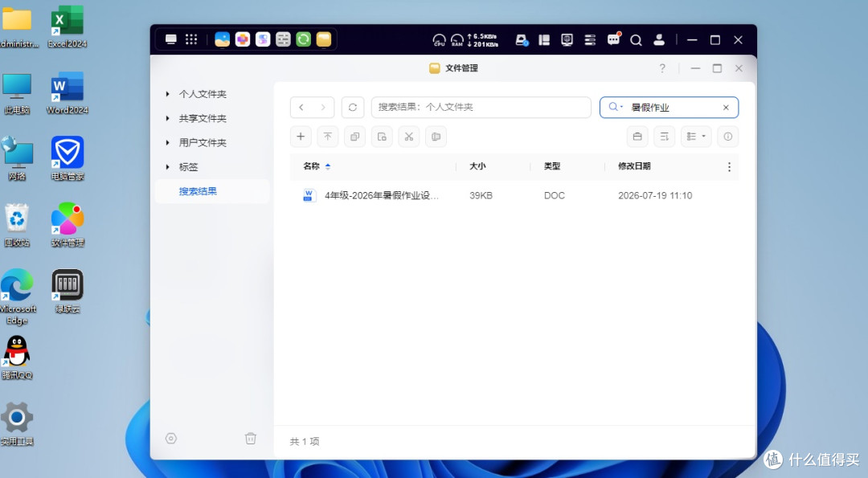This screenshot has width=868, height=478.
Task: Open the search options dropdown magnifier
Action: click(616, 107)
